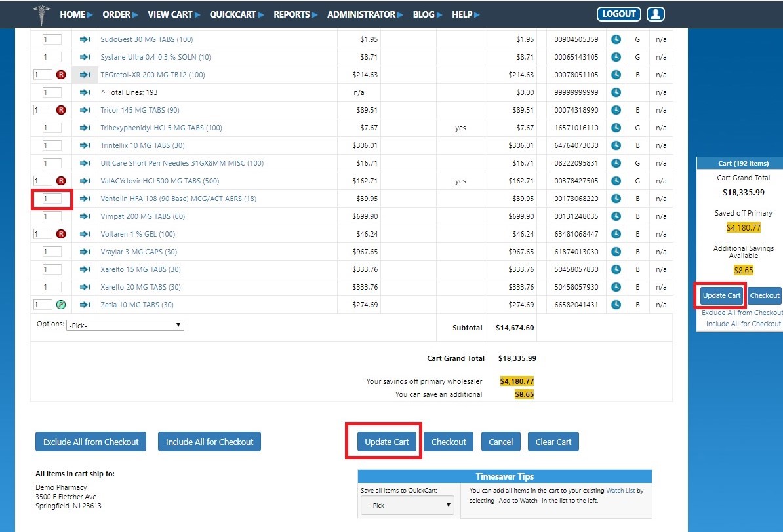The width and height of the screenshot is (783, 532).
Task: Click quantity field for Tricor 145 MG
Action: pos(43,110)
